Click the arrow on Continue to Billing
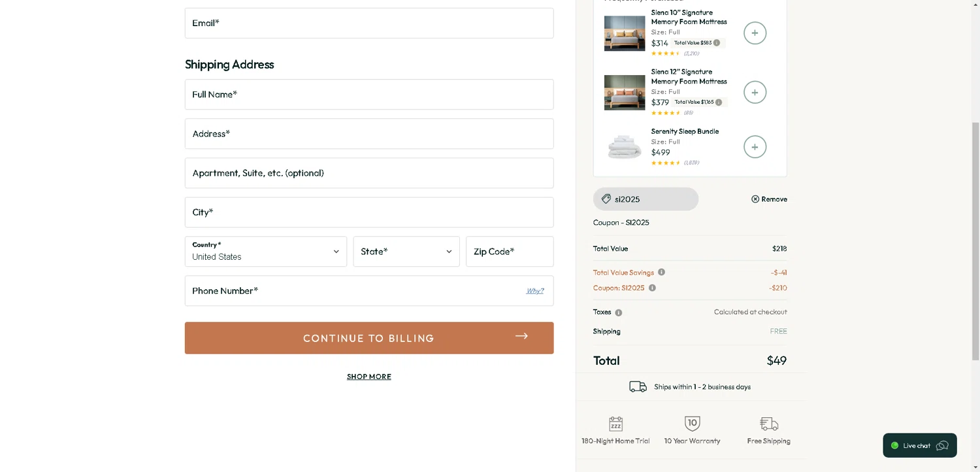 click(x=521, y=336)
